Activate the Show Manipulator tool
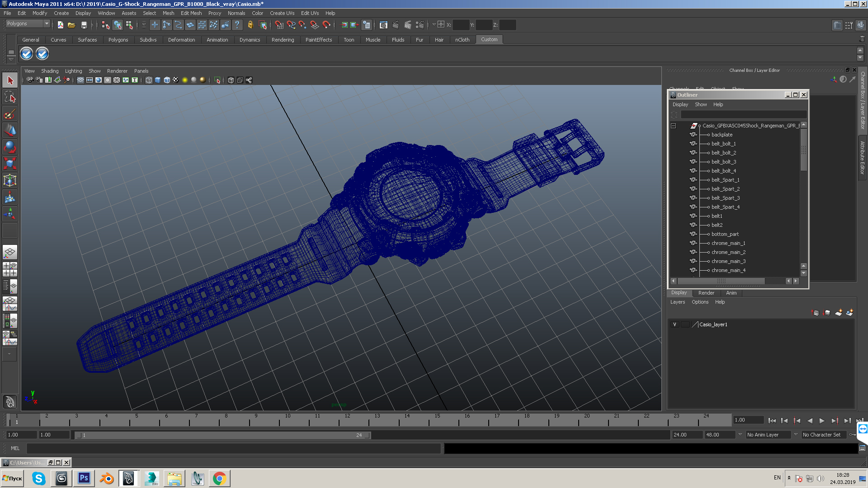This screenshot has height=488, width=868. 10,213
